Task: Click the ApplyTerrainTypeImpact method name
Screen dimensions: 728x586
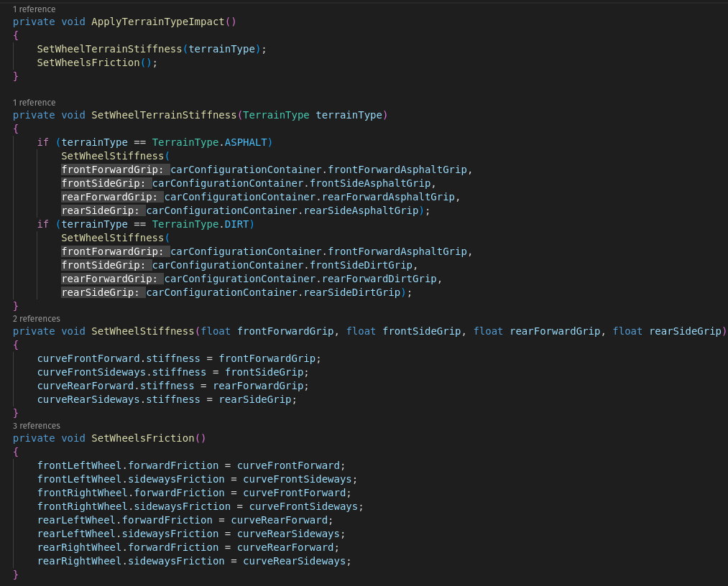Action: (158, 22)
